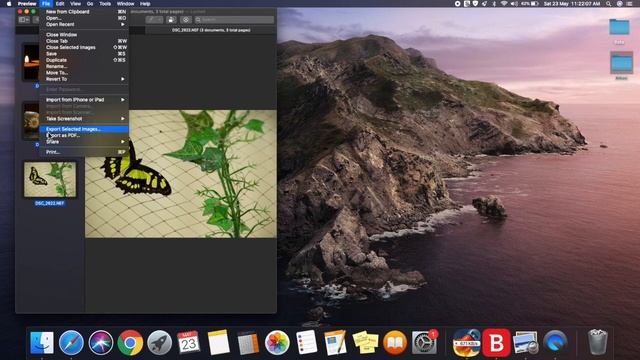Choose Open... in the File menu
Viewport: 640px width, 360px height.
pyautogui.click(x=84, y=18)
